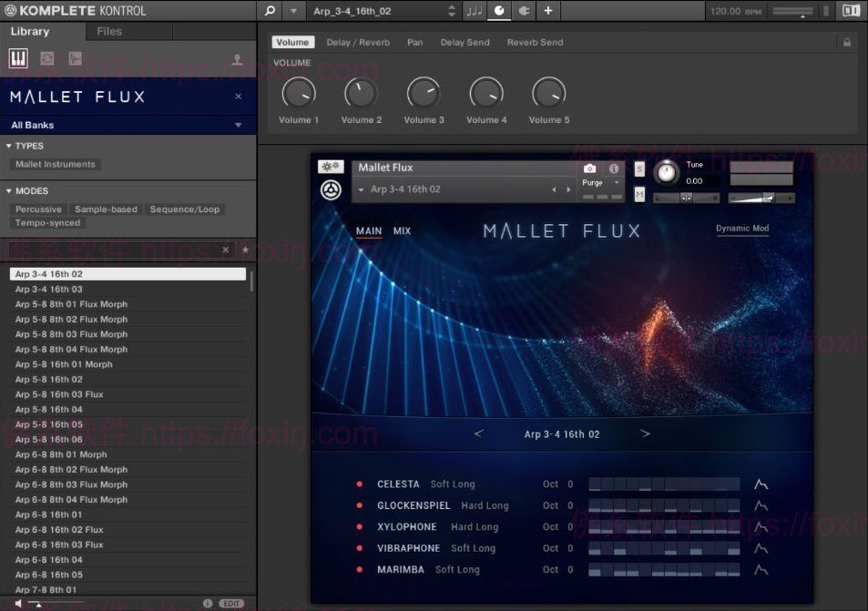Viewport: 868px width, 611px height.
Task: Click the MIDI indicator icon at top right
Action: pyautogui.click(x=851, y=10)
